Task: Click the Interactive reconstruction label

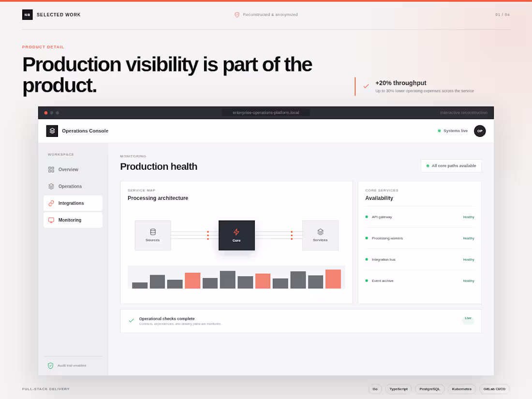Action: click(x=463, y=113)
